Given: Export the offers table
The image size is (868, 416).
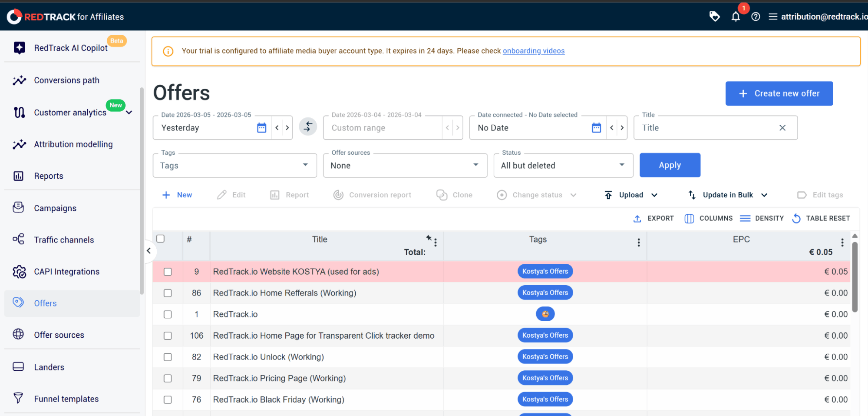Looking at the screenshot, I should [x=653, y=218].
